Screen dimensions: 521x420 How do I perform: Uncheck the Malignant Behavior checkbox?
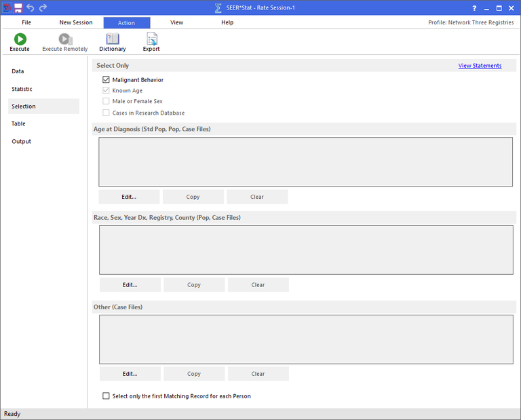pos(106,80)
